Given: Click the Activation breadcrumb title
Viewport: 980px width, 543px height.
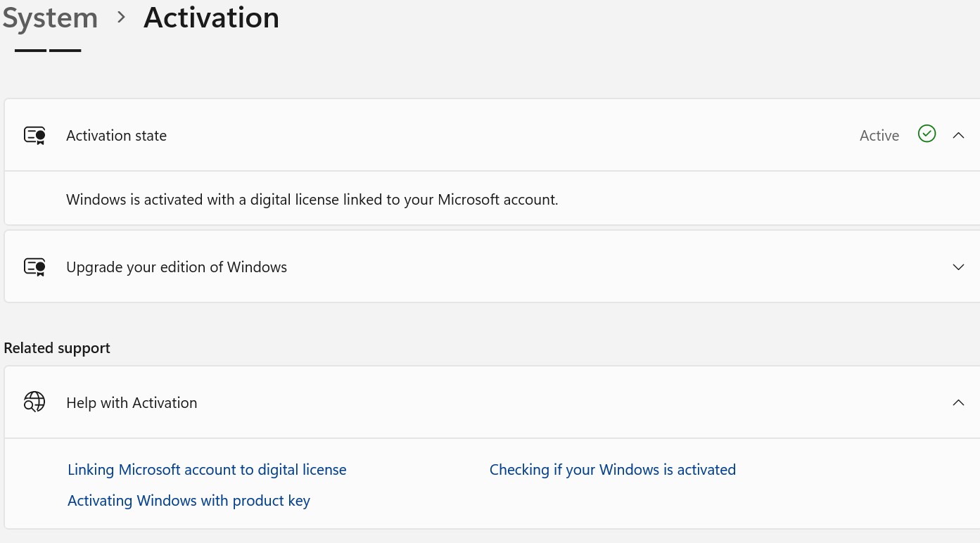Looking at the screenshot, I should click(211, 18).
